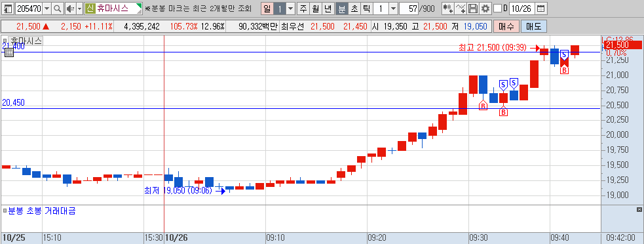The width and height of the screenshot is (644, 244).
Task: Click the 매수 buy button
Action: 506,26
